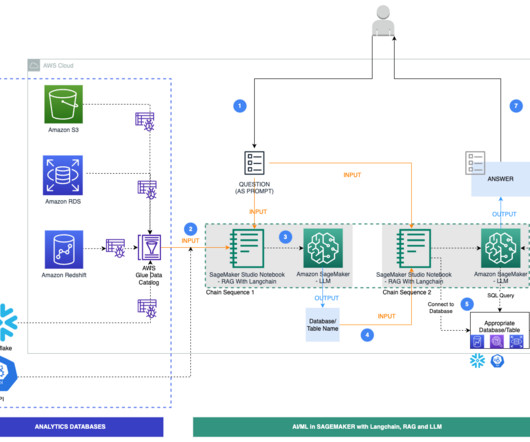The width and height of the screenshot is (530, 442).
Task: Click blue OUTPUT label below the ANSWER box
Action: point(504,214)
